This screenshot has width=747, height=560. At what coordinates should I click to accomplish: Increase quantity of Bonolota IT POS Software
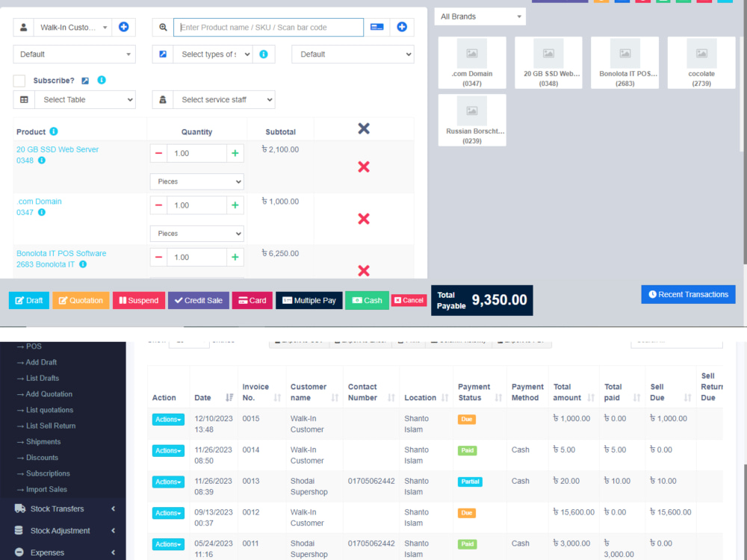coord(235,257)
